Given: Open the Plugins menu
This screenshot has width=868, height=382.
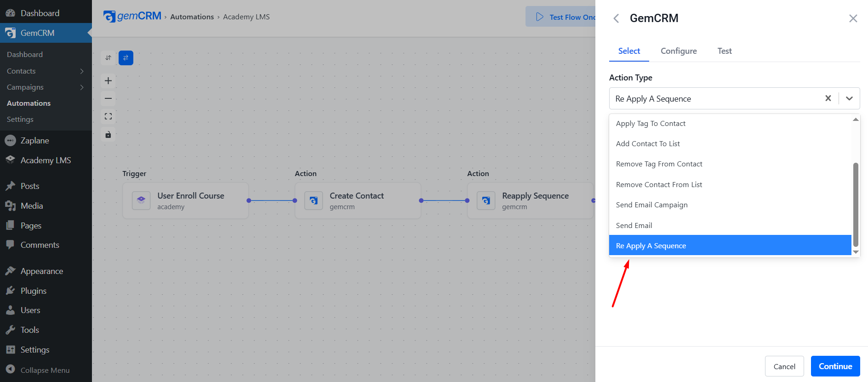Looking at the screenshot, I should click(46, 291).
